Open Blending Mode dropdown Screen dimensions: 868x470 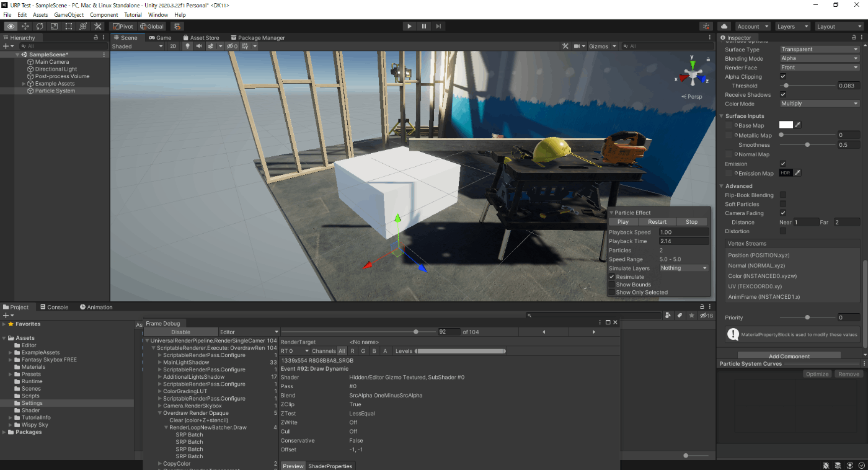[819, 58]
